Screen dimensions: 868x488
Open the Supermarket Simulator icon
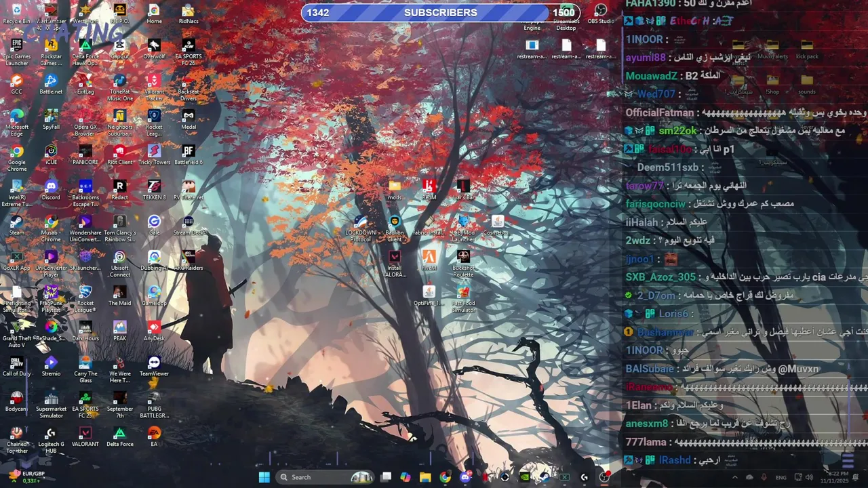point(51,405)
